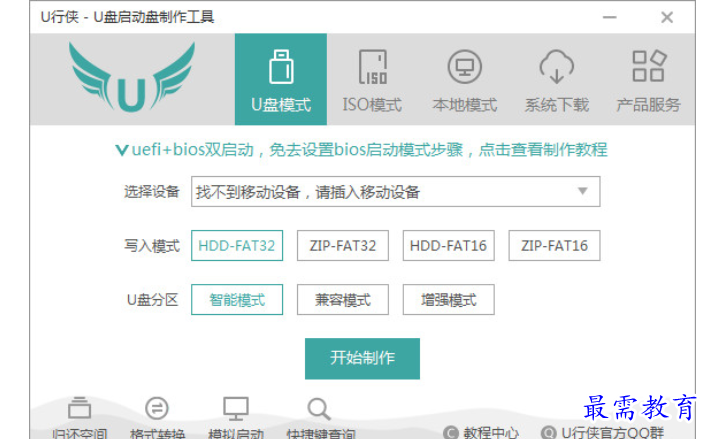Select 智能模式 partition option

click(x=237, y=300)
